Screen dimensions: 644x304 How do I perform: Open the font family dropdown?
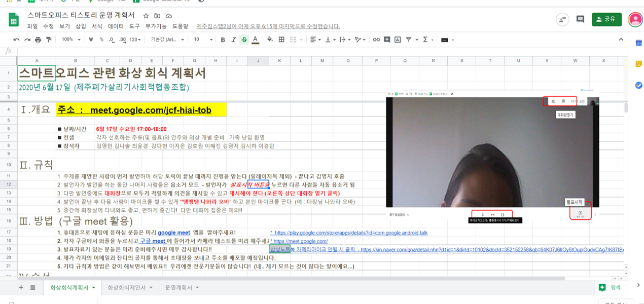[167, 40]
